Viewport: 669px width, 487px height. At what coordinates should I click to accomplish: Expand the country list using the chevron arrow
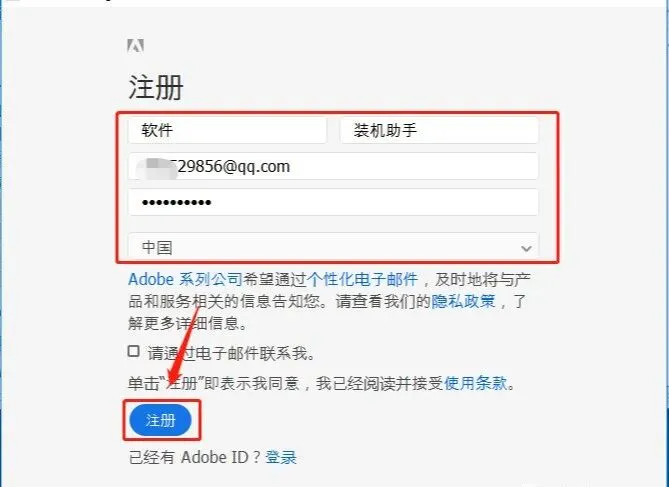526,248
